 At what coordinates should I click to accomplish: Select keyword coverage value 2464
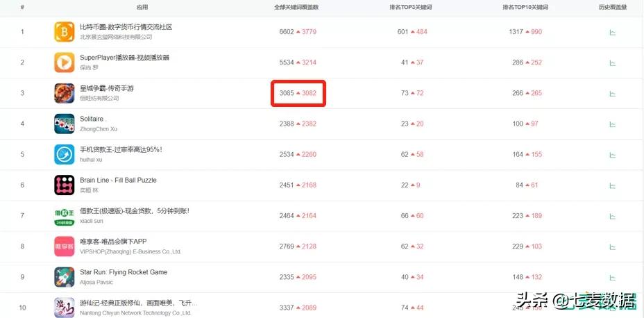pos(287,216)
